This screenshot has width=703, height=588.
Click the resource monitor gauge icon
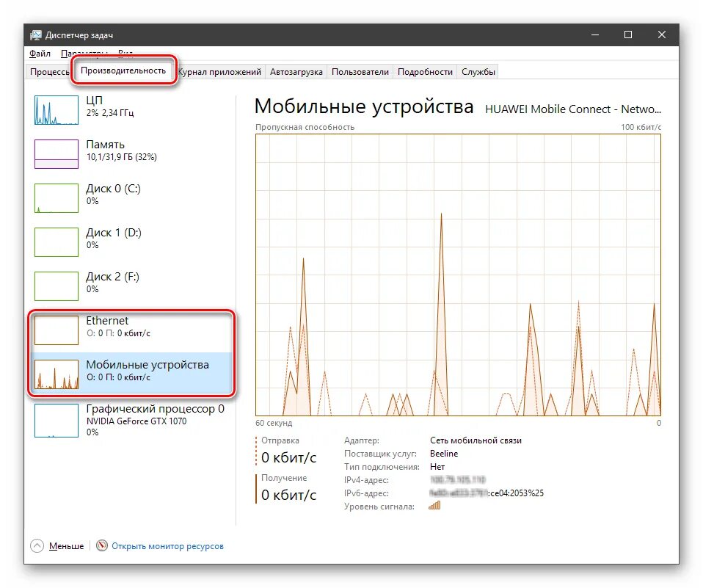102,545
